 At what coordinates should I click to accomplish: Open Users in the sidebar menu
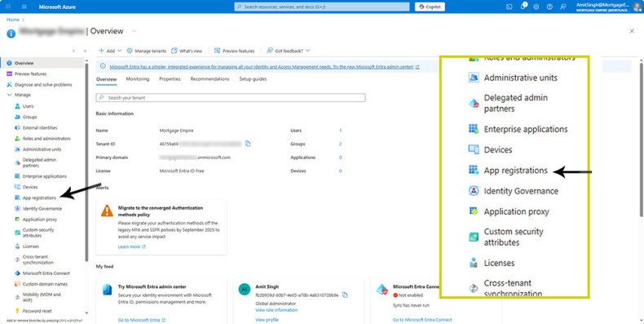28,106
